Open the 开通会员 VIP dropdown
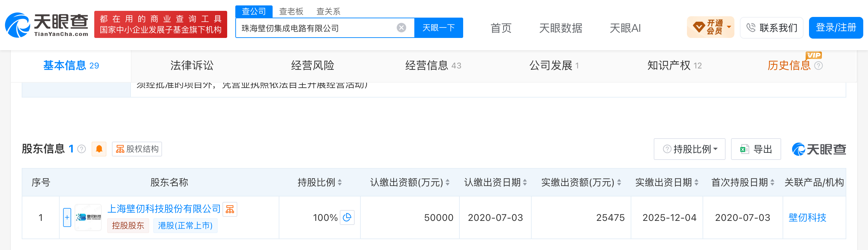Image resolution: width=868 pixels, height=250 pixels. click(x=711, y=27)
